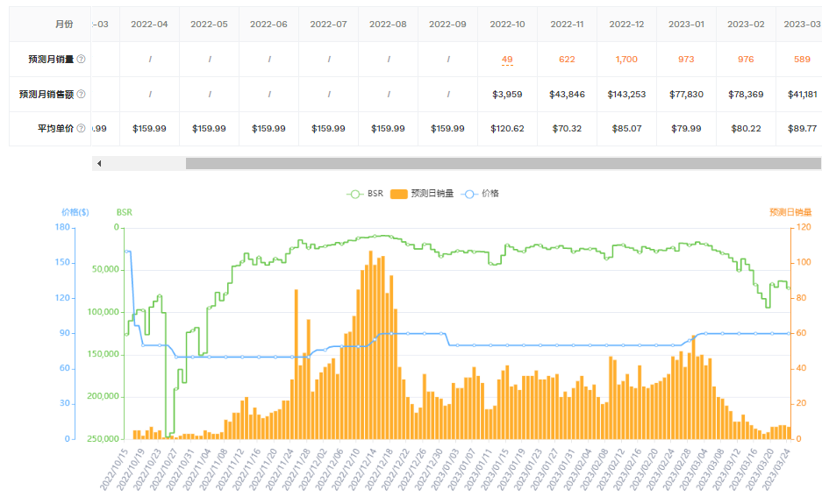
Task: Click the horizontal scrollbar thumb under table
Action: click(502, 164)
